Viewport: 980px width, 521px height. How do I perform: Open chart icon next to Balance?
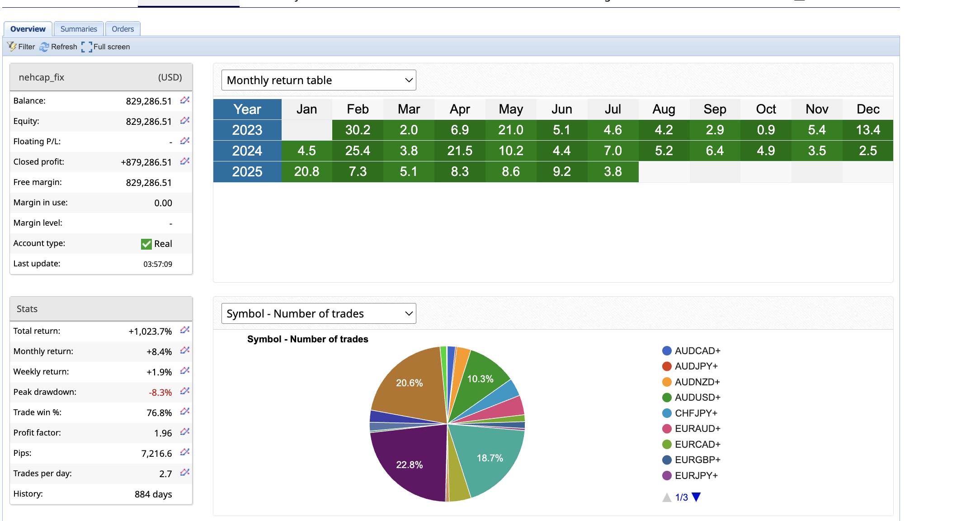pyautogui.click(x=184, y=100)
